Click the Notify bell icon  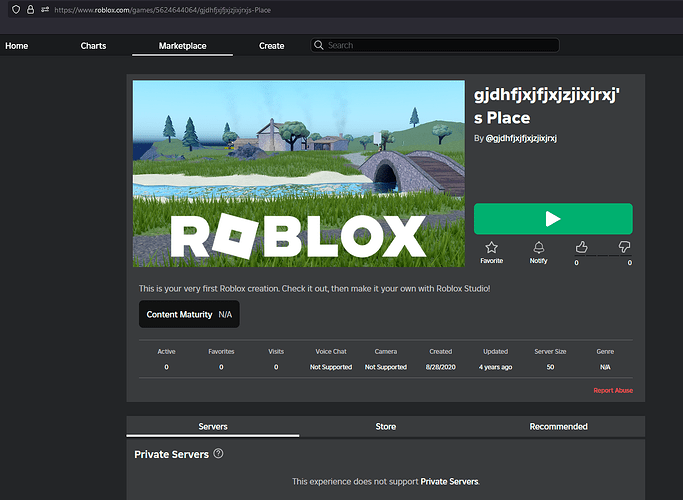click(539, 247)
